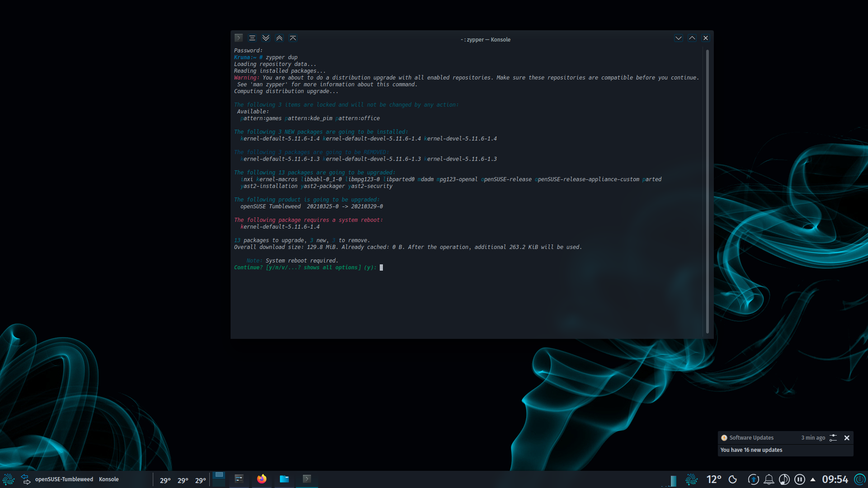This screenshot has width=868, height=488.
Task: Expand the hidden system tray icons arrow
Action: 813,479
